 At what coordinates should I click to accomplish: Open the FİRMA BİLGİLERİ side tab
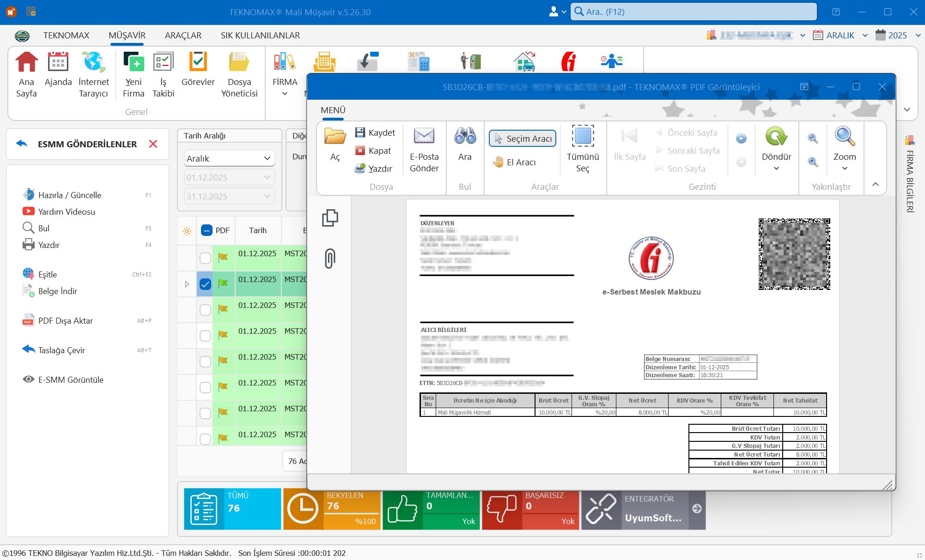(910, 174)
